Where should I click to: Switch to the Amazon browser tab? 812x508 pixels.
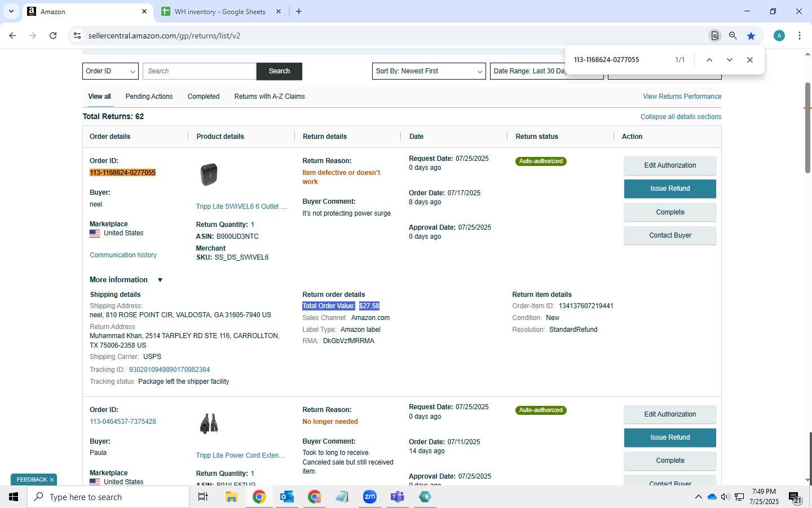87,11
